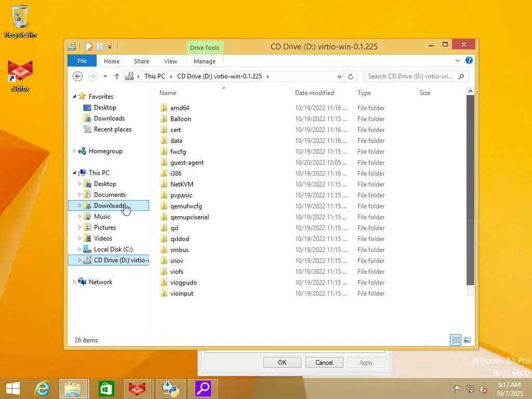Click the file list vertical scrollbar
This screenshot has width=532, height=399.
point(470,190)
